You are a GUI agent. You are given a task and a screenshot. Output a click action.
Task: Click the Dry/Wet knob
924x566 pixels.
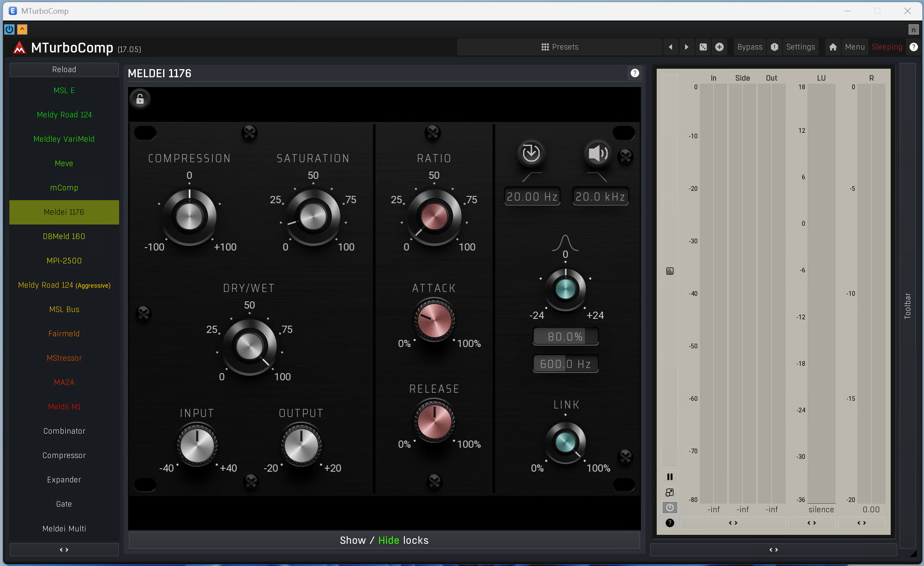[x=249, y=347]
